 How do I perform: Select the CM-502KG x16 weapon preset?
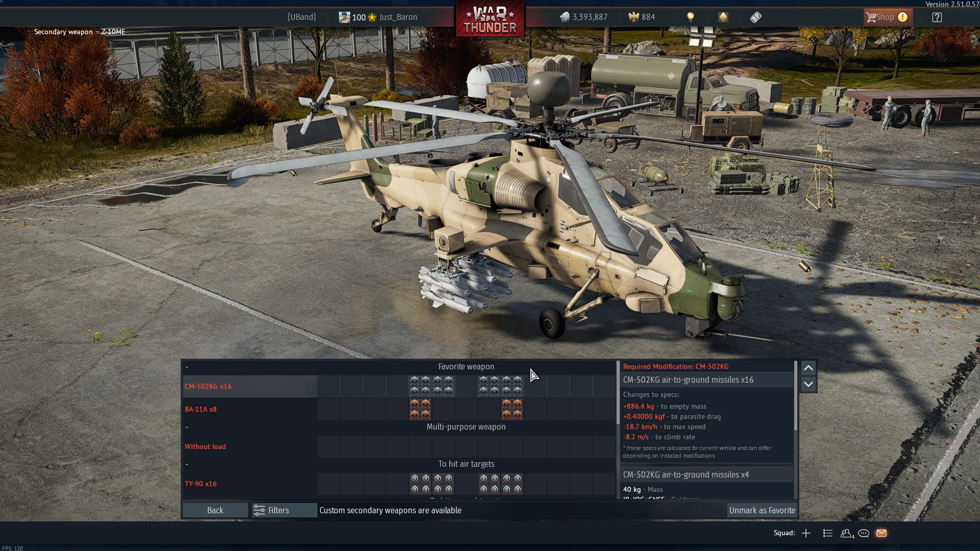[208, 386]
